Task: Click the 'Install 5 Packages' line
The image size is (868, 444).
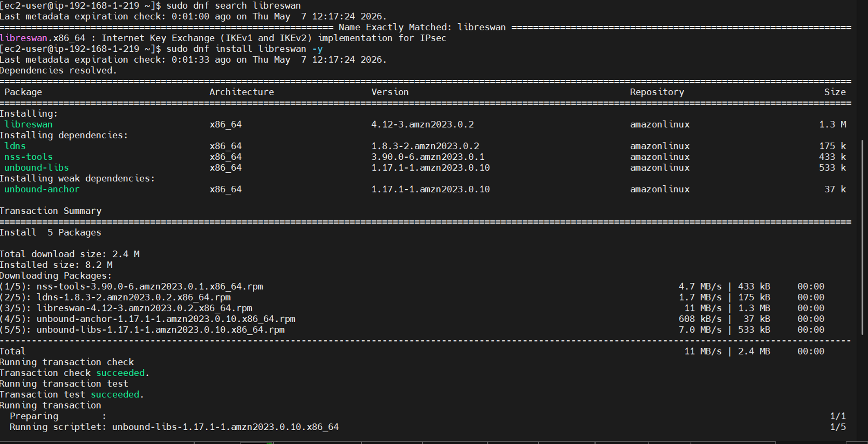Action: [x=51, y=232]
